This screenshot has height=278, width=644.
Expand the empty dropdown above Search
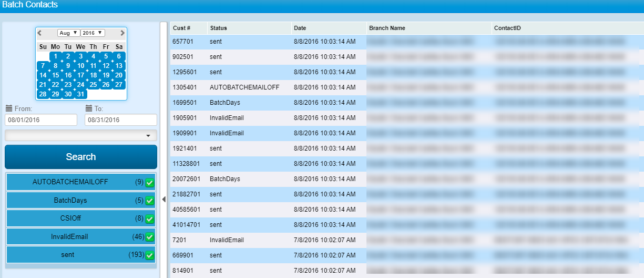(81, 136)
